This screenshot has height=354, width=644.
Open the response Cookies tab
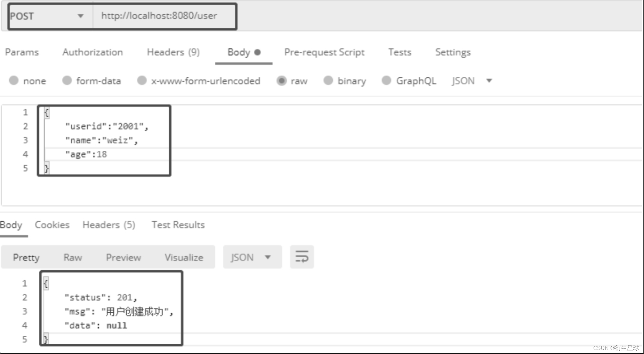pos(52,225)
